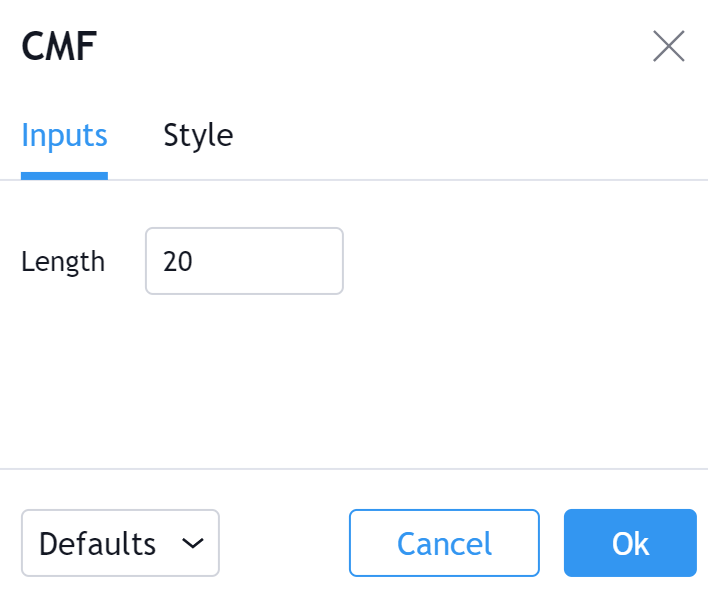The width and height of the screenshot is (708, 598).
Task: Click the Length label text
Action: 63,262
